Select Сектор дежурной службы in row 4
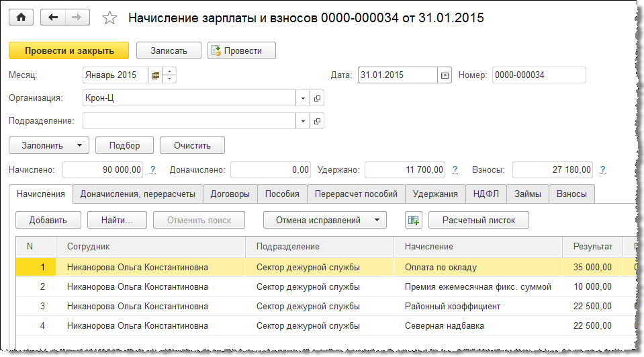This screenshot has height=357, width=644. point(320,326)
